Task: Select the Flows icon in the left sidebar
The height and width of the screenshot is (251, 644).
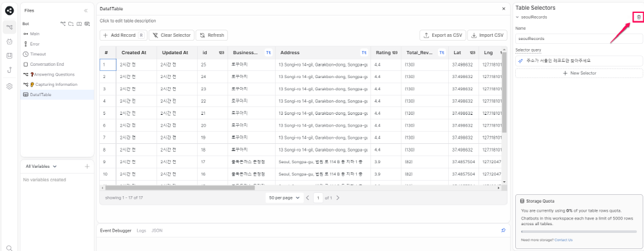Action: pos(9,27)
